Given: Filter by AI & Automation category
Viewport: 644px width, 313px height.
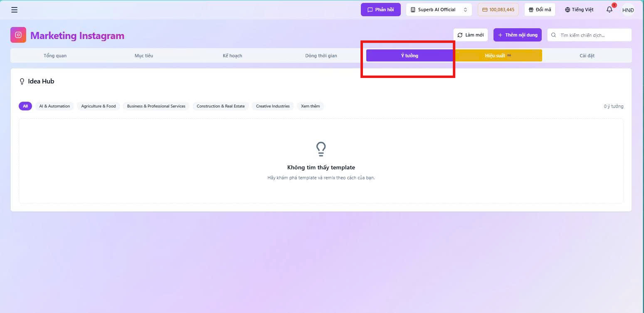Looking at the screenshot, I should point(54,106).
